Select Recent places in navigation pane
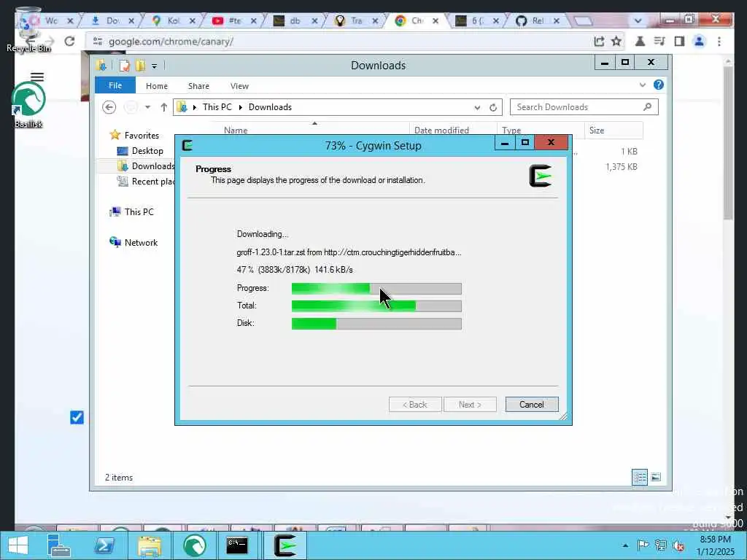 click(x=152, y=182)
